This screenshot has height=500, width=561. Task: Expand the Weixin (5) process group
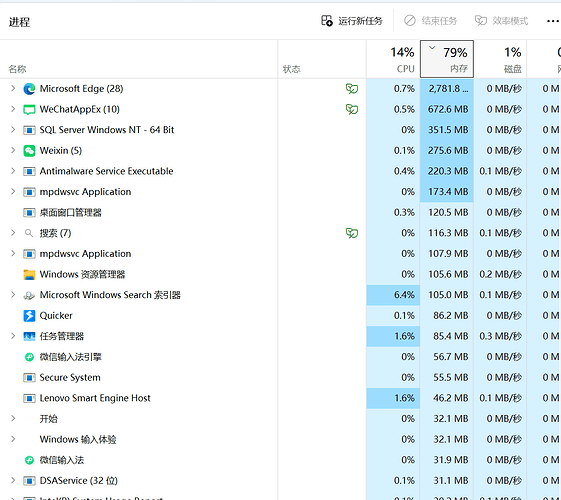pyautogui.click(x=13, y=150)
